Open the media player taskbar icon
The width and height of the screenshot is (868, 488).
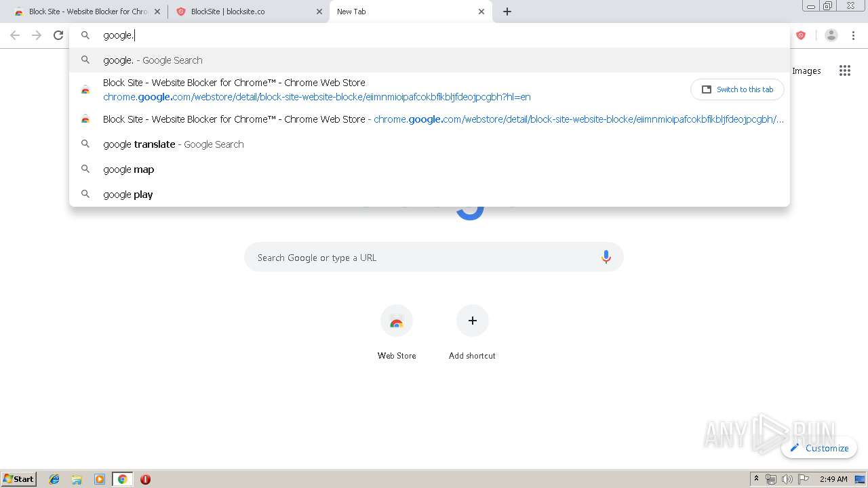(x=100, y=479)
